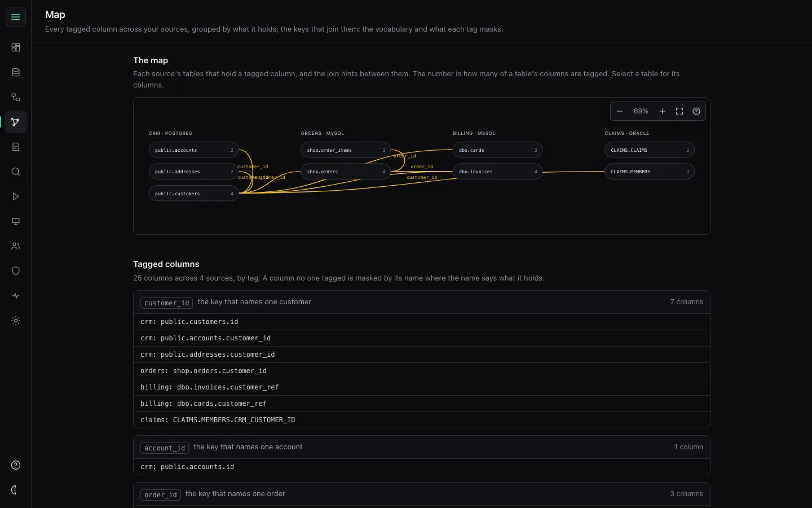Reset zoom via 69% label
Viewport: 812px width, 508px height.
coord(641,111)
